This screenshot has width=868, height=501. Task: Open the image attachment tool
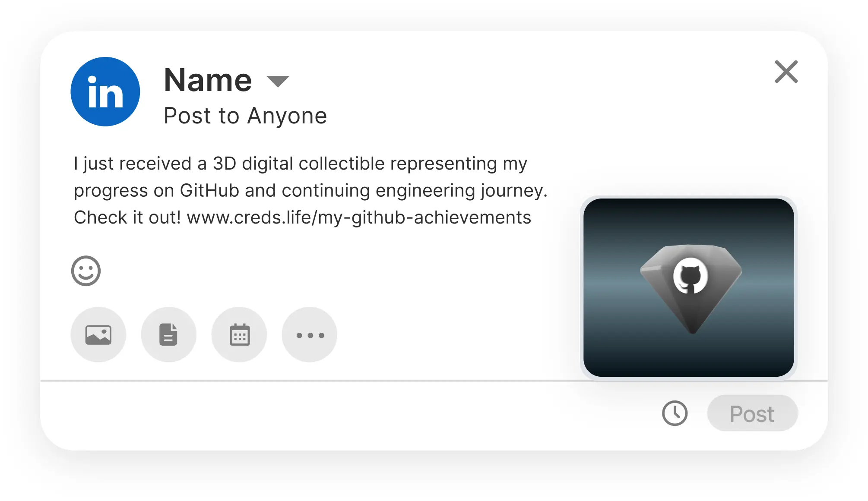98,334
